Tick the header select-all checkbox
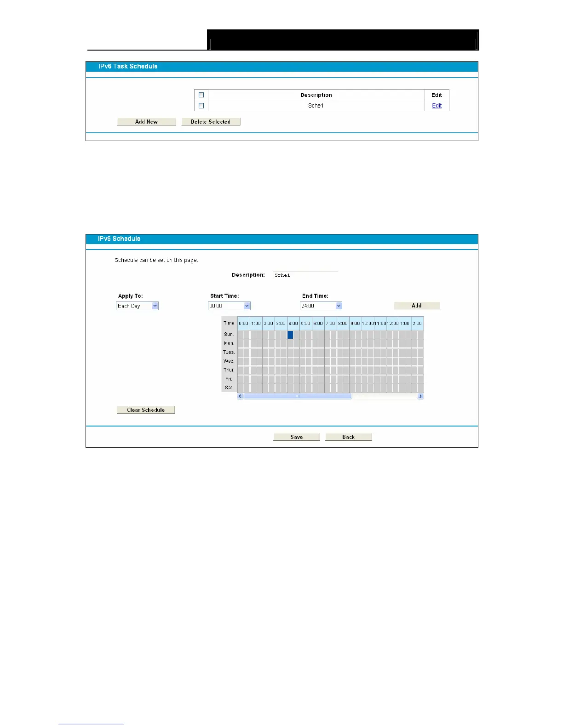The height and width of the screenshot is (728, 563). 201,95
